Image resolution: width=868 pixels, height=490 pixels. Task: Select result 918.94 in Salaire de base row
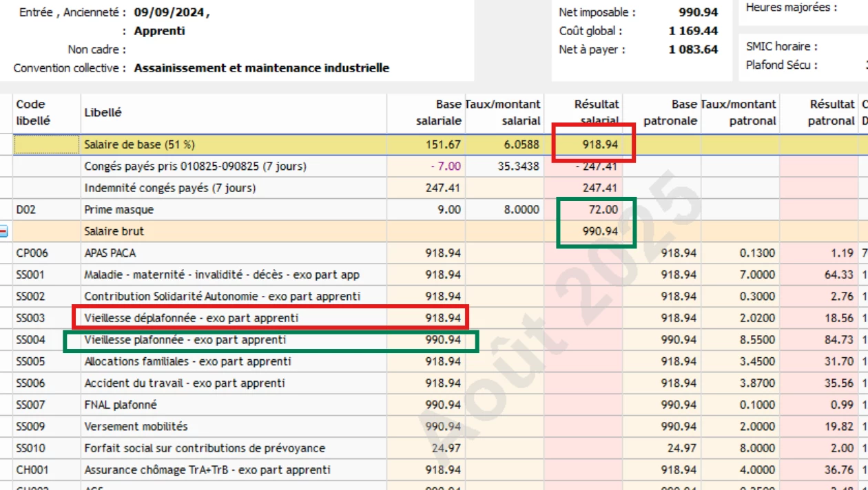coord(600,145)
